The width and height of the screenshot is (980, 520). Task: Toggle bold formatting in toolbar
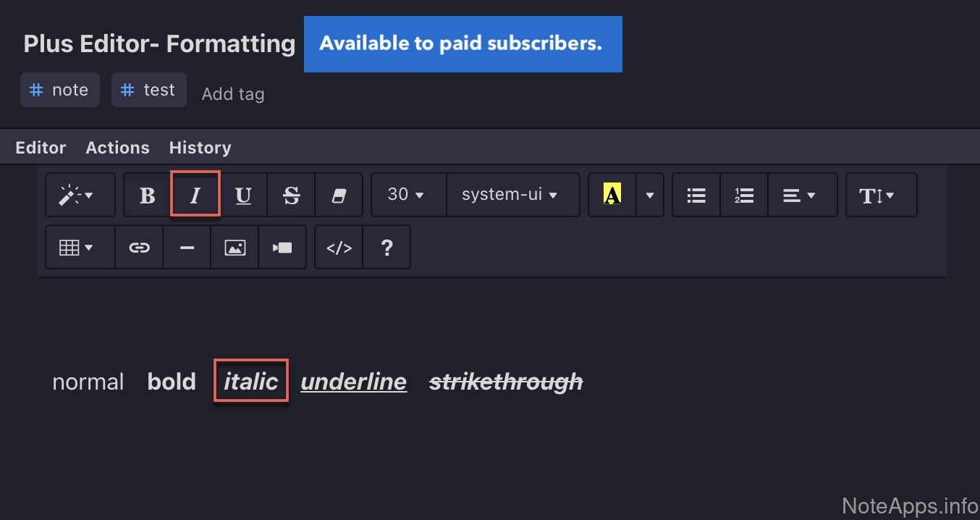pos(148,195)
